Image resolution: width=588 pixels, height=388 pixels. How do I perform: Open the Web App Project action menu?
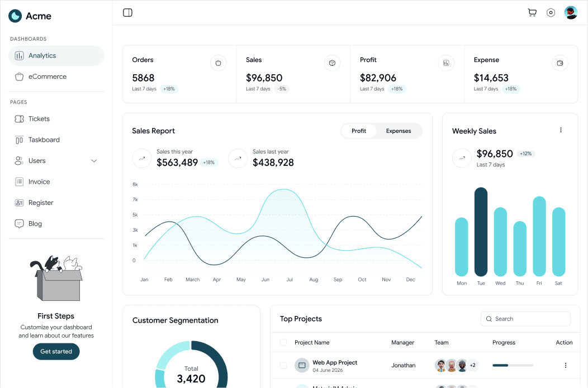click(566, 365)
